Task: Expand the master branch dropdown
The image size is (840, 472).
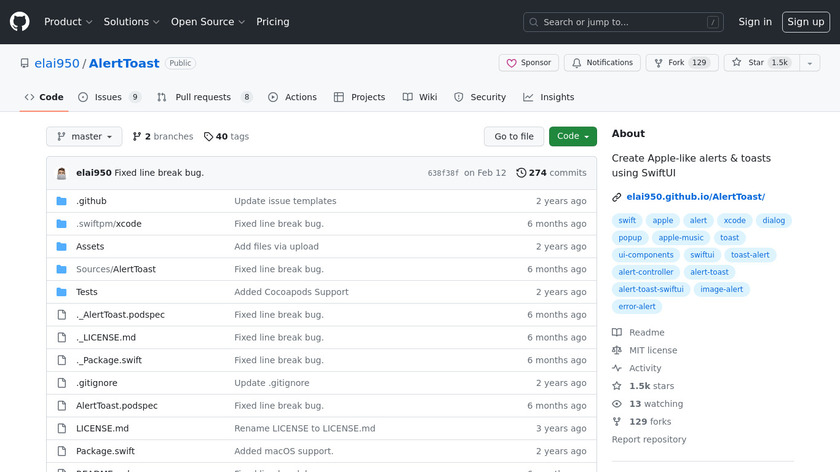Action: click(84, 137)
